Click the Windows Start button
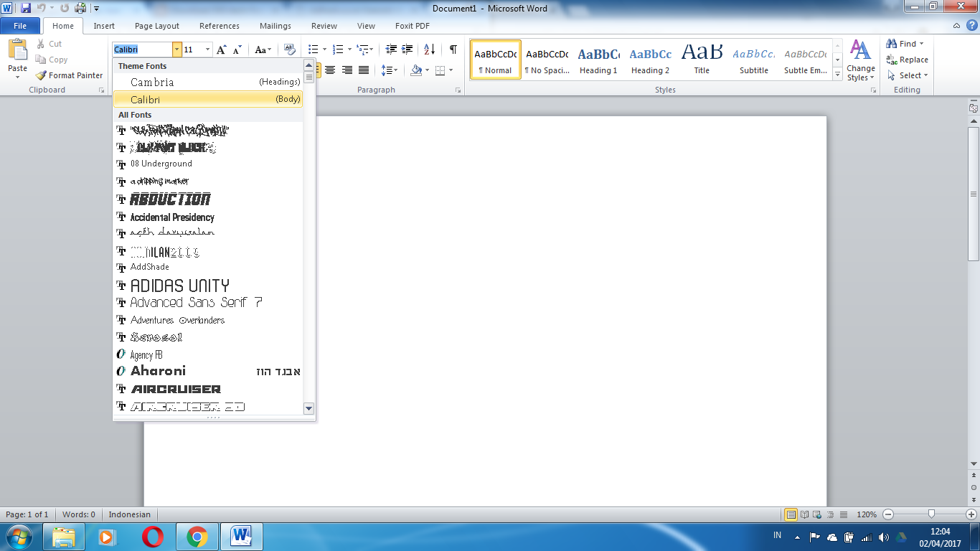The width and height of the screenshot is (980, 551). (18, 536)
